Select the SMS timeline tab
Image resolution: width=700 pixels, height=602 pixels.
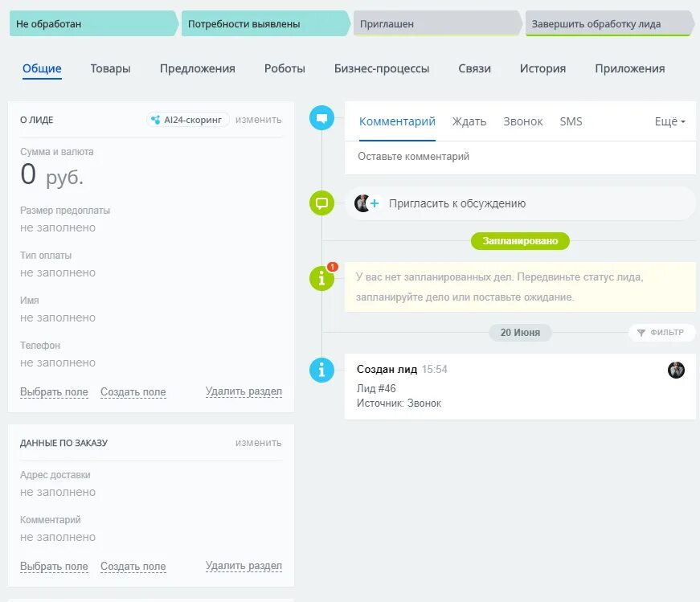coord(571,121)
